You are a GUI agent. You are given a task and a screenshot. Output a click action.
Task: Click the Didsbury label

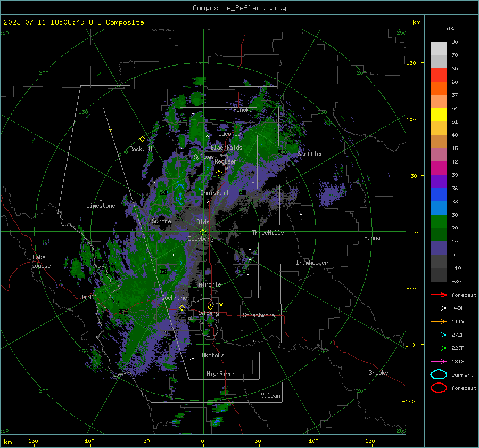click(201, 239)
